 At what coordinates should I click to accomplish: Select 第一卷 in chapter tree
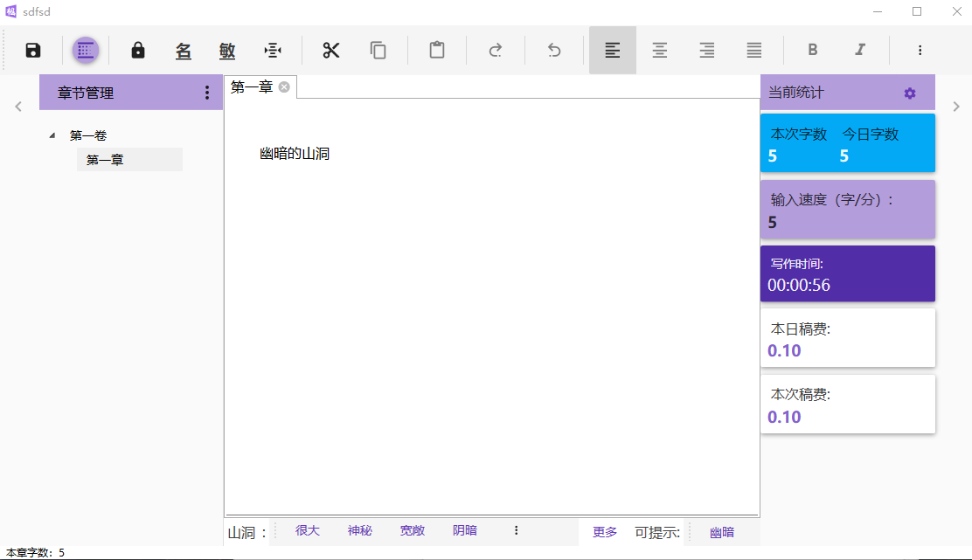88,135
